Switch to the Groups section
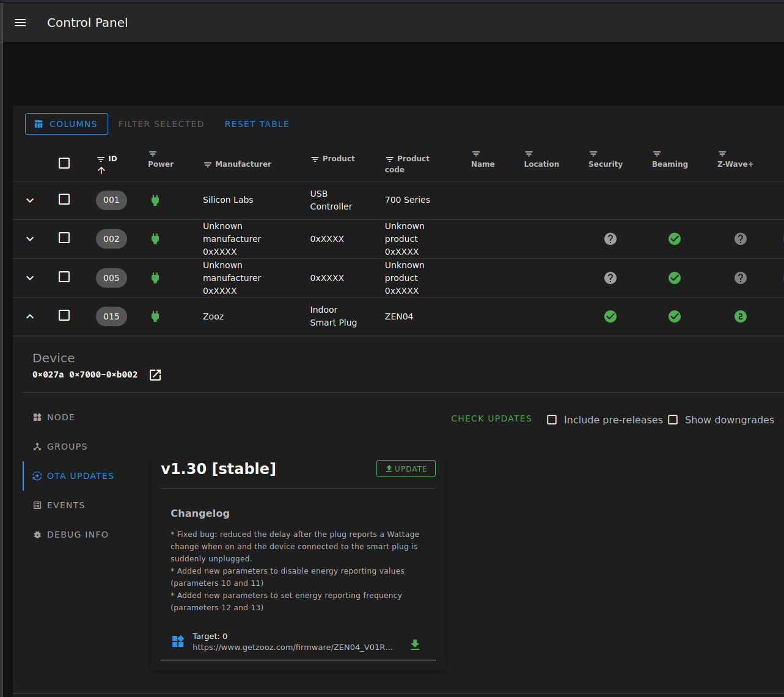784x697 pixels. (60, 447)
